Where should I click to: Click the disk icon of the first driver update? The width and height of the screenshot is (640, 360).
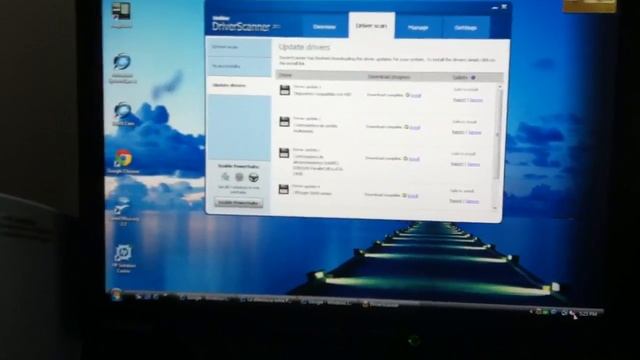284,90
